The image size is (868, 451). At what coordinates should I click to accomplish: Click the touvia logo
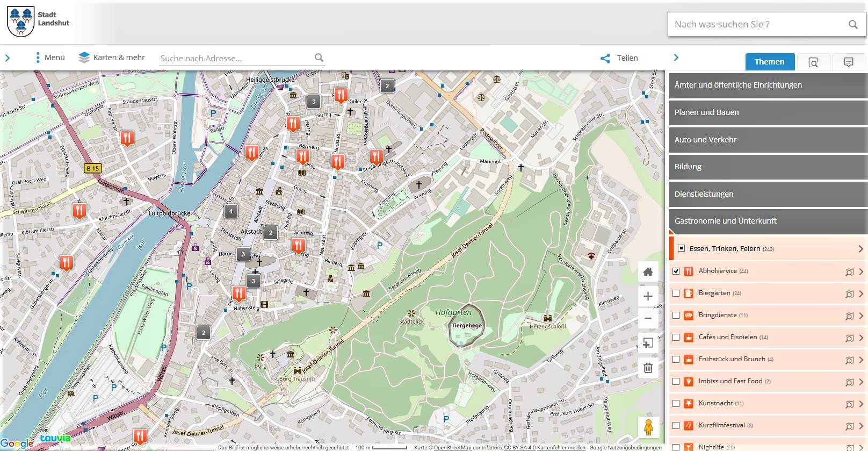pos(55,439)
